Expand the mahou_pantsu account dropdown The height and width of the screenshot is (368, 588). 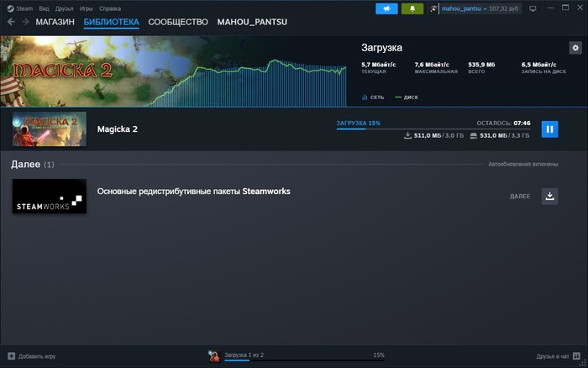[x=465, y=8]
